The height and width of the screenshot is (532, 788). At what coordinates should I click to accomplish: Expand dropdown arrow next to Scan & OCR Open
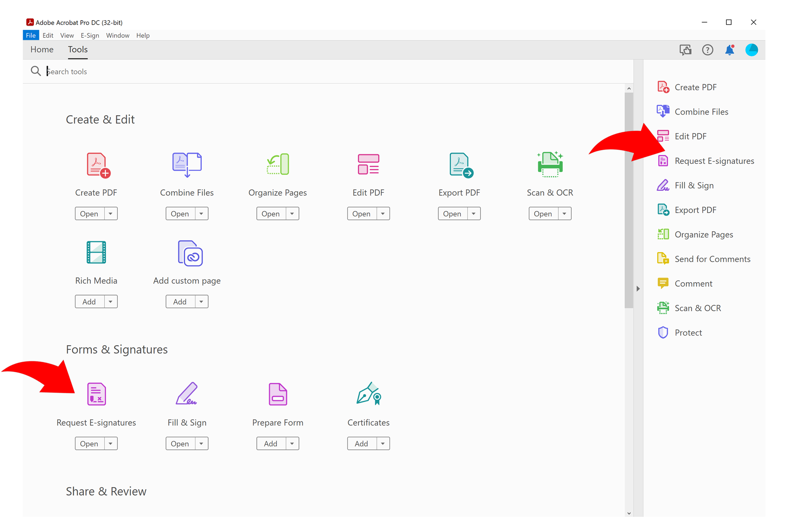point(564,214)
